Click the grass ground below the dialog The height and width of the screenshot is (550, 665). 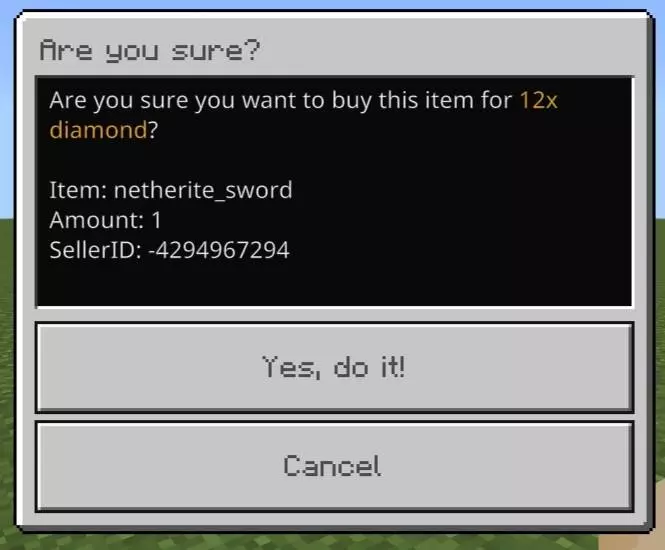click(297, 542)
